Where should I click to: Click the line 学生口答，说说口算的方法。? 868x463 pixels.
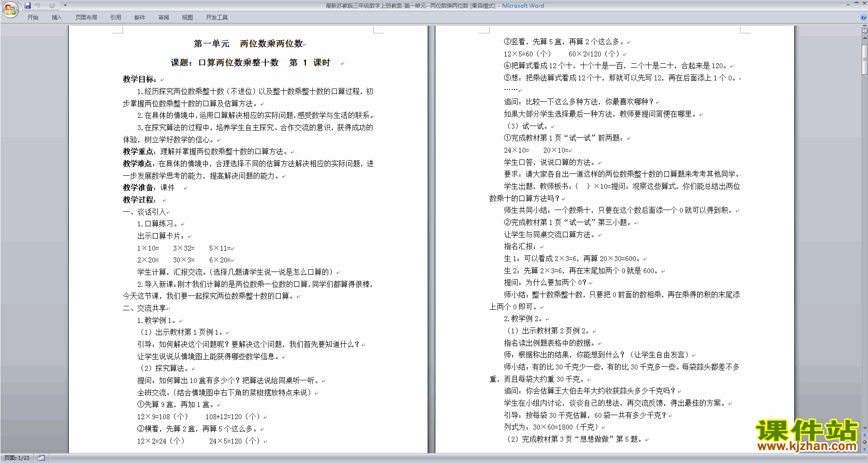550,162
